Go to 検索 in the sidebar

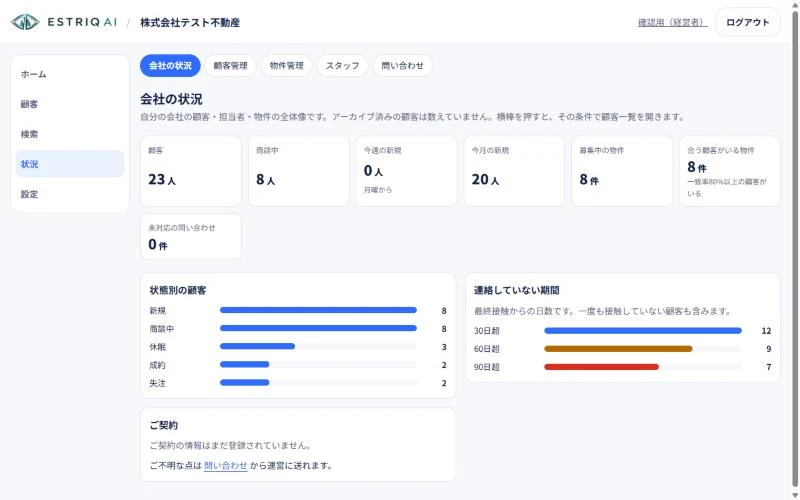(70, 134)
